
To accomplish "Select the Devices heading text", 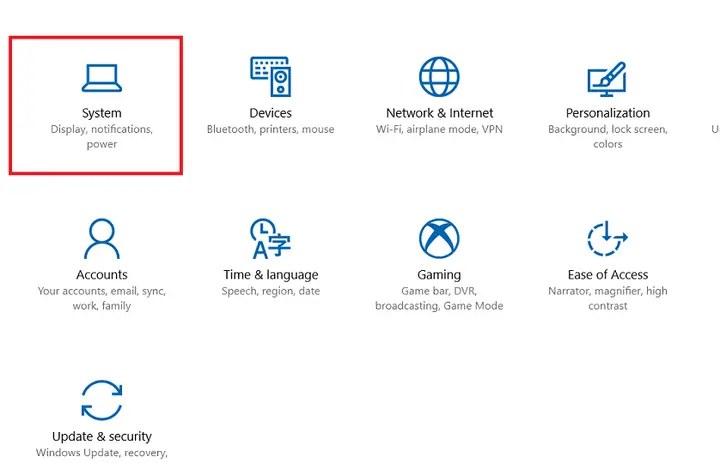I will point(270,113).
